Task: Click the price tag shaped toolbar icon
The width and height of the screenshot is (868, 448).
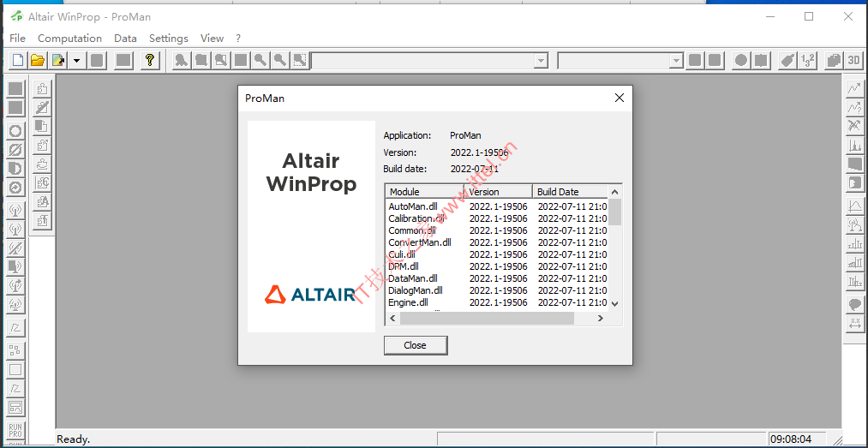Action: [786, 60]
